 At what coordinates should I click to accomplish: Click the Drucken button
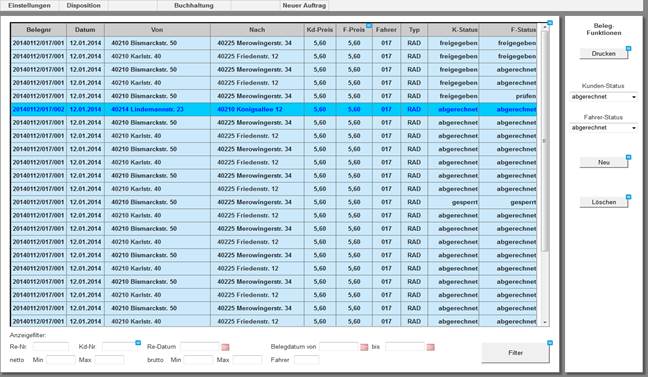pyautogui.click(x=603, y=54)
